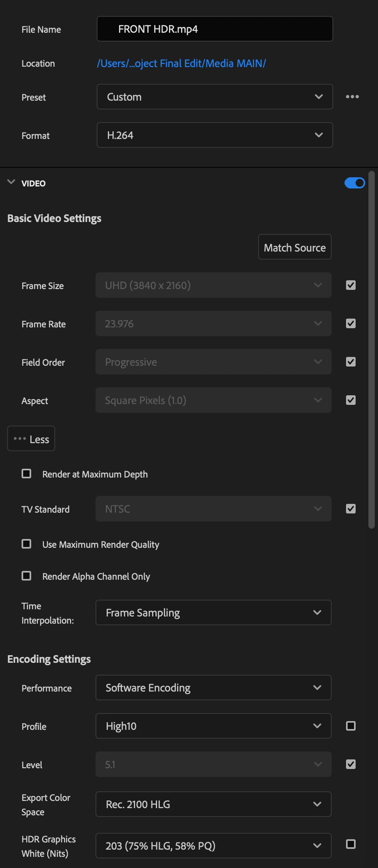Screen dimensions: 378x868
Task: Collapse the VIDEO section chevron
Action: pyautogui.click(x=11, y=182)
